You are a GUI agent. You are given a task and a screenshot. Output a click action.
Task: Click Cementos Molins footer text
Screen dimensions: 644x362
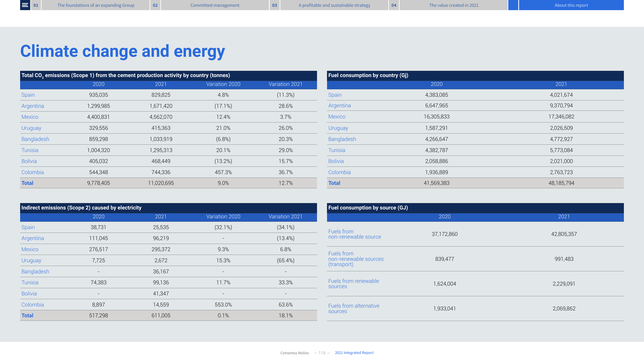coord(294,353)
